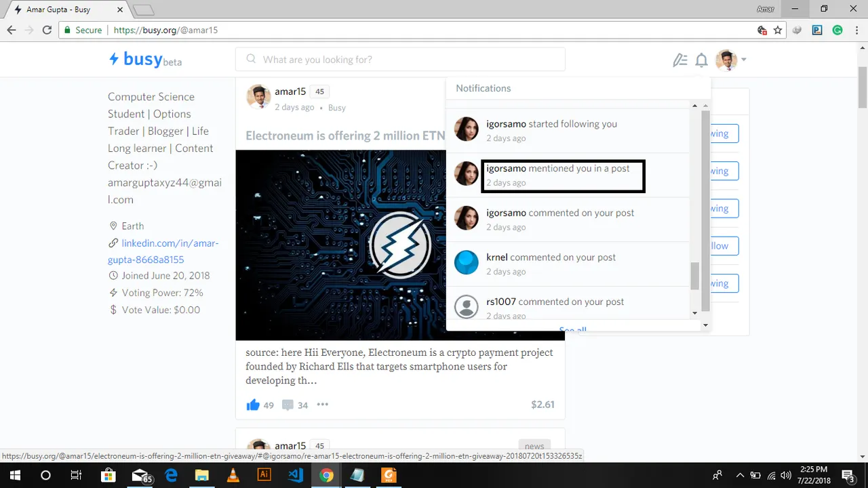Open Task View in the taskbar
Screen dimensions: 868x488
[77, 475]
